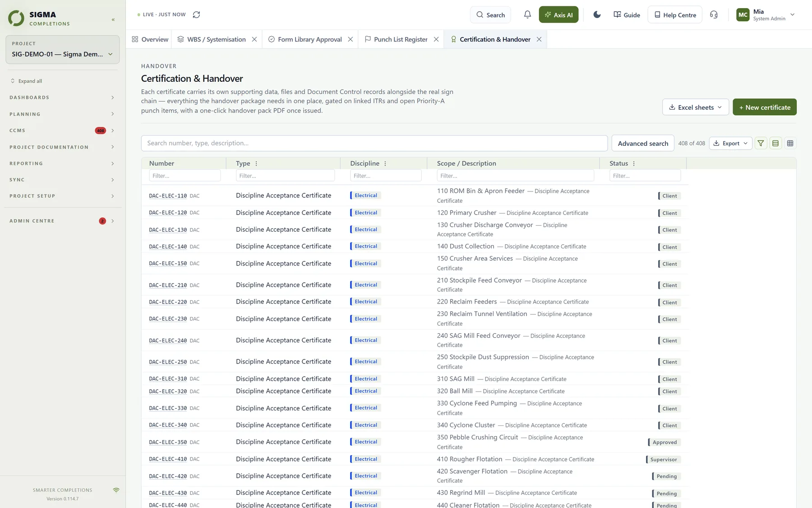
Task: Click the wifi connection status icon
Action: 116,490
